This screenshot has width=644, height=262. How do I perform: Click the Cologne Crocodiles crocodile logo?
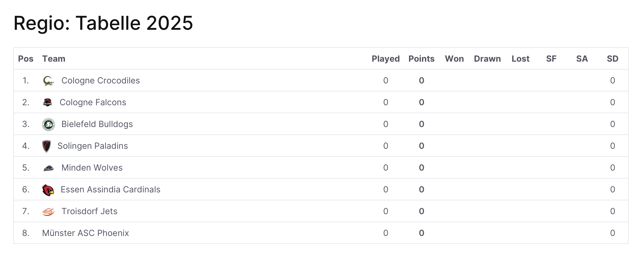[49, 81]
